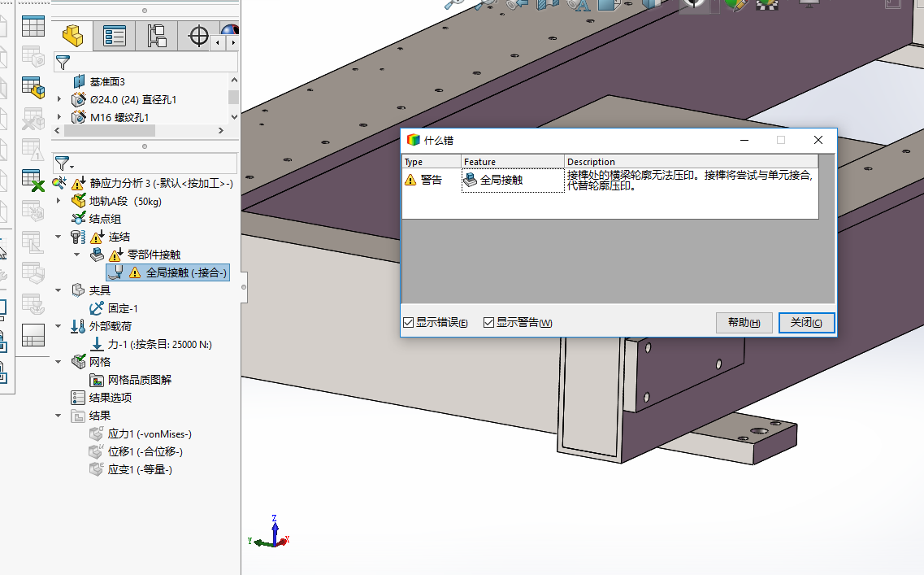The image size is (924, 575).
Task: Click the filter funnel icon above the study tree
Action: tap(63, 163)
